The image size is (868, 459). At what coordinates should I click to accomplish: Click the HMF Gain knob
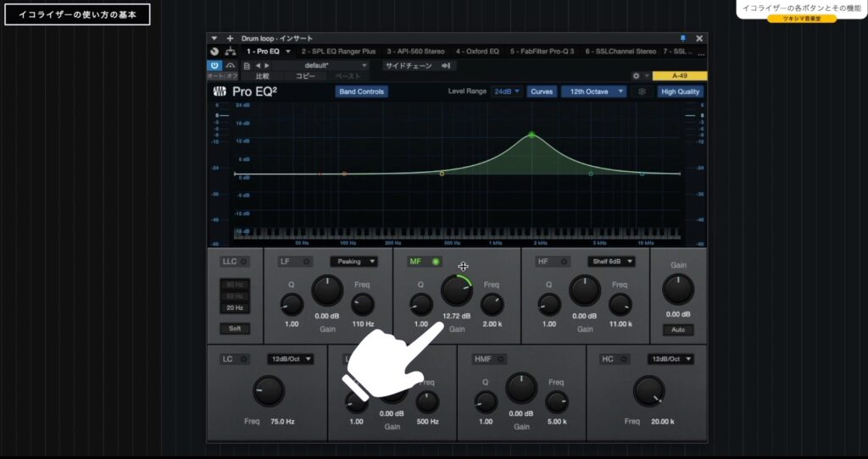click(521, 387)
